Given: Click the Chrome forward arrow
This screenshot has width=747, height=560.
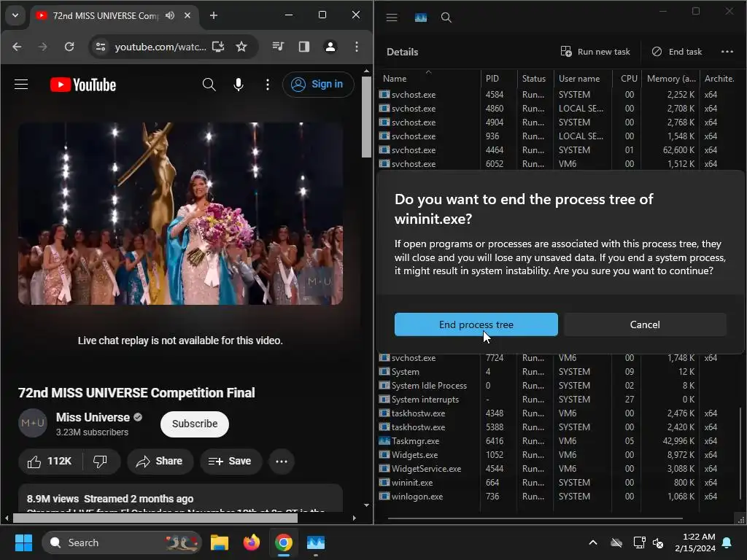Looking at the screenshot, I should pyautogui.click(x=43, y=47).
